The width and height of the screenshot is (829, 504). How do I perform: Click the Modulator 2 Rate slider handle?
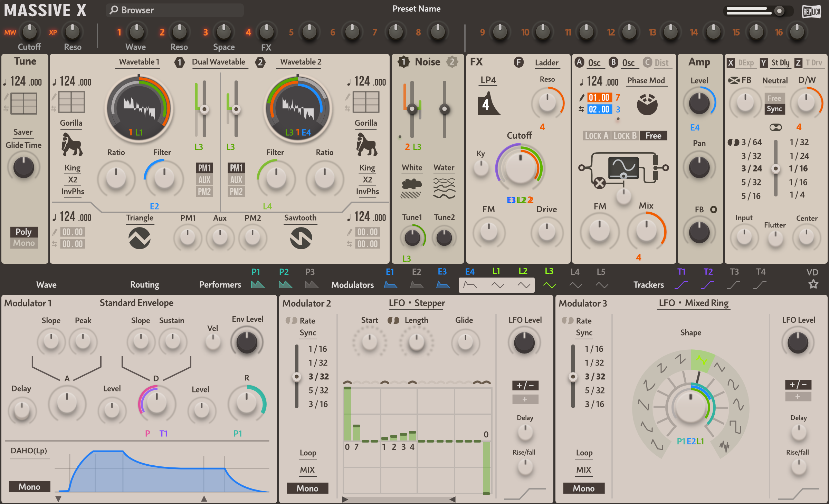click(x=296, y=377)
